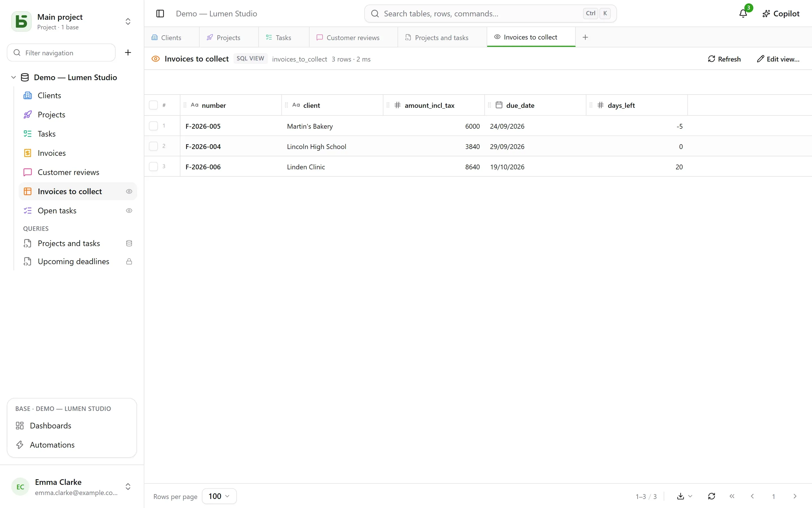Viewport: 812px width, 508px height.
Task: Open Dashboards in the base panel
Action: pyautogui.click(x=72, y=426)
